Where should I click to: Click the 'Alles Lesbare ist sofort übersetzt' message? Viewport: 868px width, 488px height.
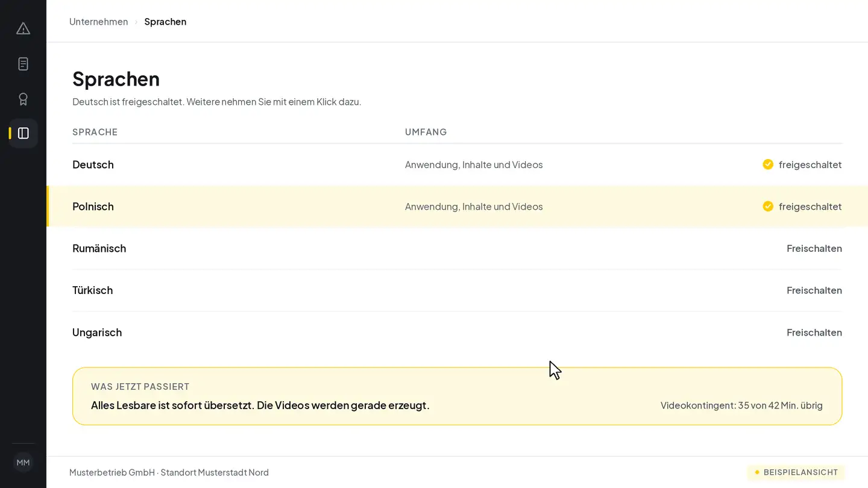pos(260,405)
